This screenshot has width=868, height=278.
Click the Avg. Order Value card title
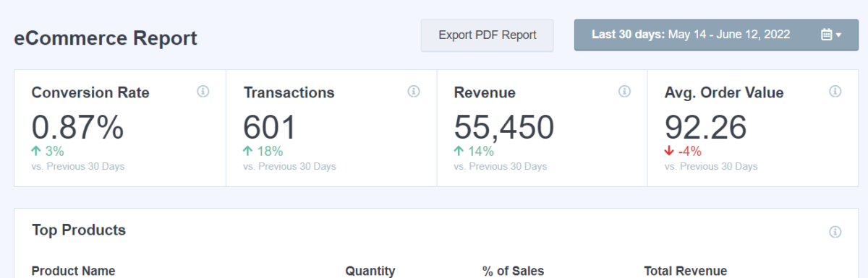pos(724,93)
